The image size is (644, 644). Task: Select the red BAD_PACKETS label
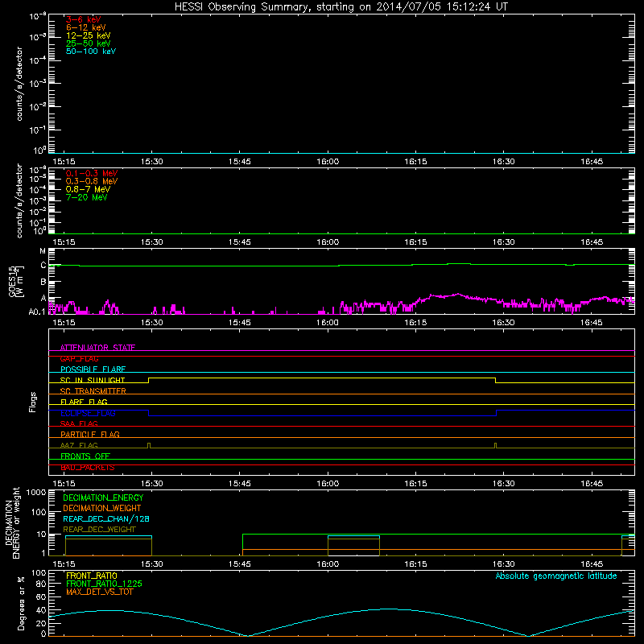point(88,468)
